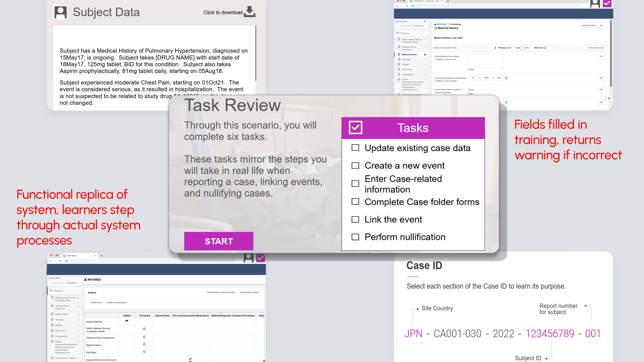Open date picker calendar icon for start date
The width and height of the screenshot is (644, 362).
tap(506, 78)
